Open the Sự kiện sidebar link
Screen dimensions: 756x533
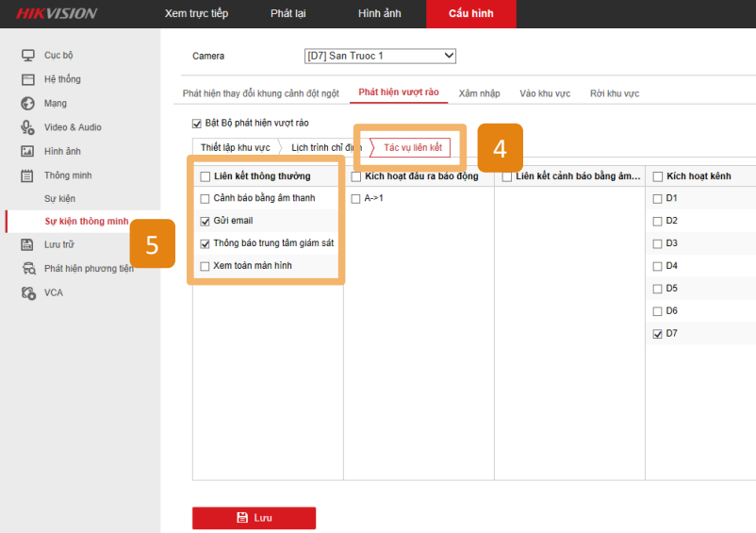pyautogui.click(x=60, y=199)
